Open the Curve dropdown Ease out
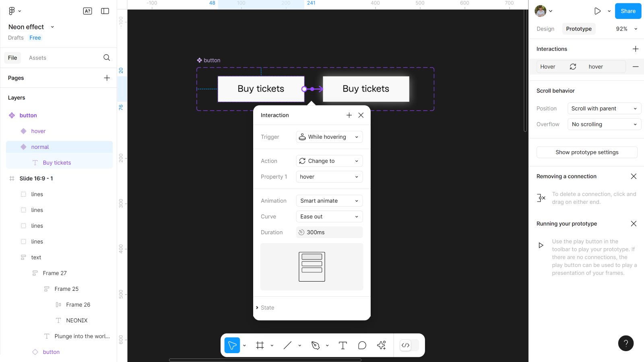 [329, 216]
